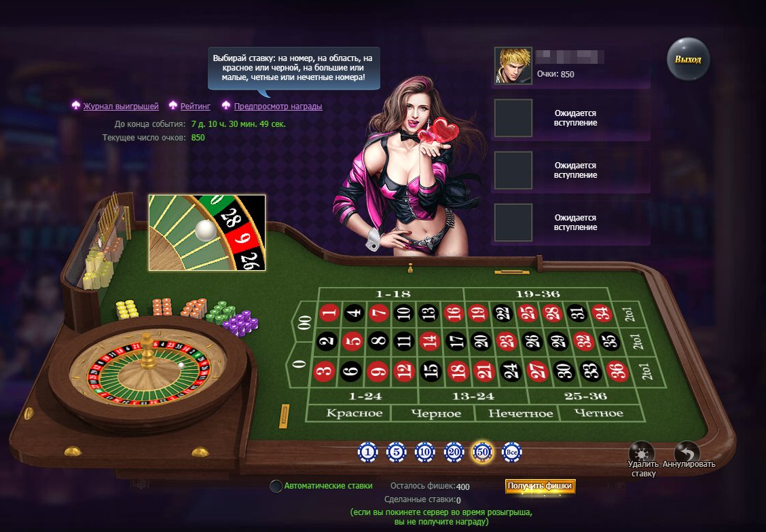
Task: Select the 1 chip
Action: (x=367, y=453)
